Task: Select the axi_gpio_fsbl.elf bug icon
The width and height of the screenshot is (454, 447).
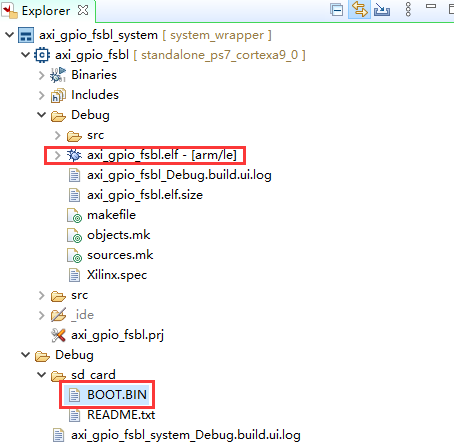Action: click(x=74, y=155)
